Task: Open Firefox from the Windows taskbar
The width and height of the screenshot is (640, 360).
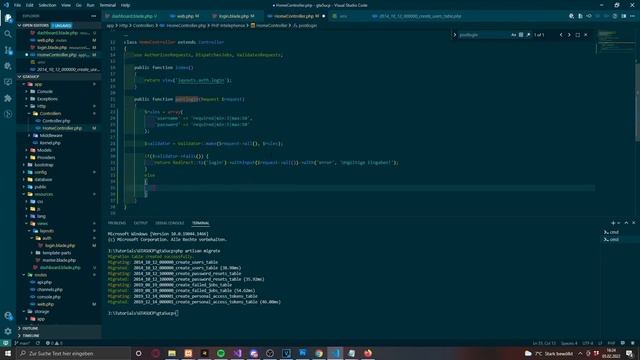Action: 368,353
